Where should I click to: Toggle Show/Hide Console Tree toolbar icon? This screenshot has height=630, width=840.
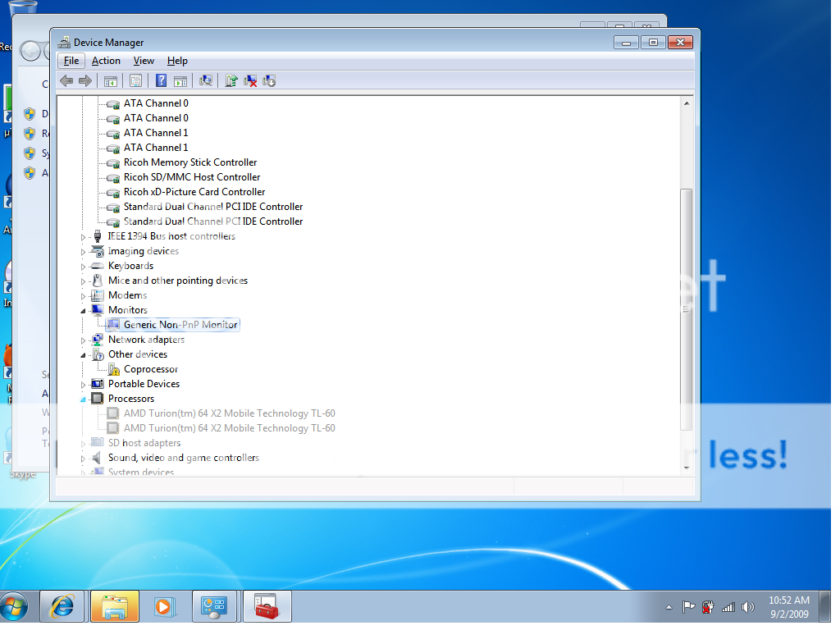[109, 80]
